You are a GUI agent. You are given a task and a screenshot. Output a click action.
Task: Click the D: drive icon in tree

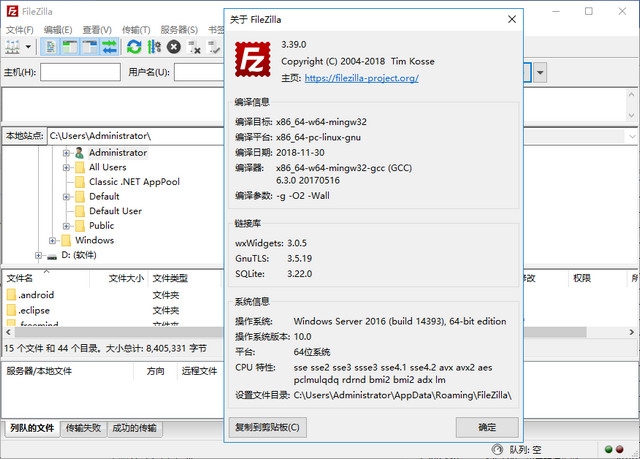52,256
